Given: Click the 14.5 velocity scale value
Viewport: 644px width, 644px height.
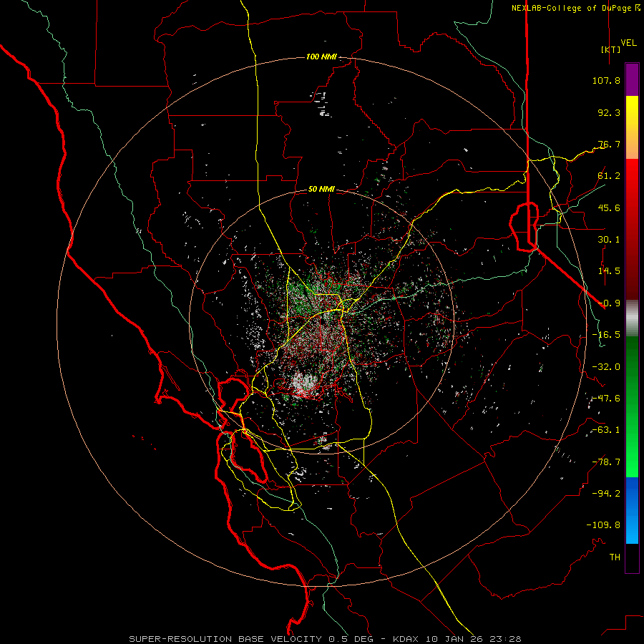Looking at the screenshot, I should (609, 271).
